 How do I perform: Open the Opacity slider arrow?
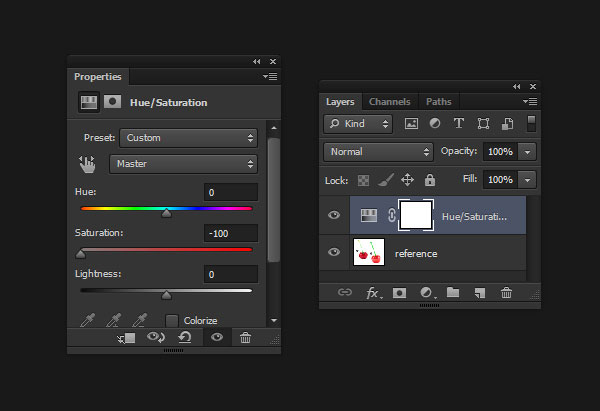coord(527,152)
